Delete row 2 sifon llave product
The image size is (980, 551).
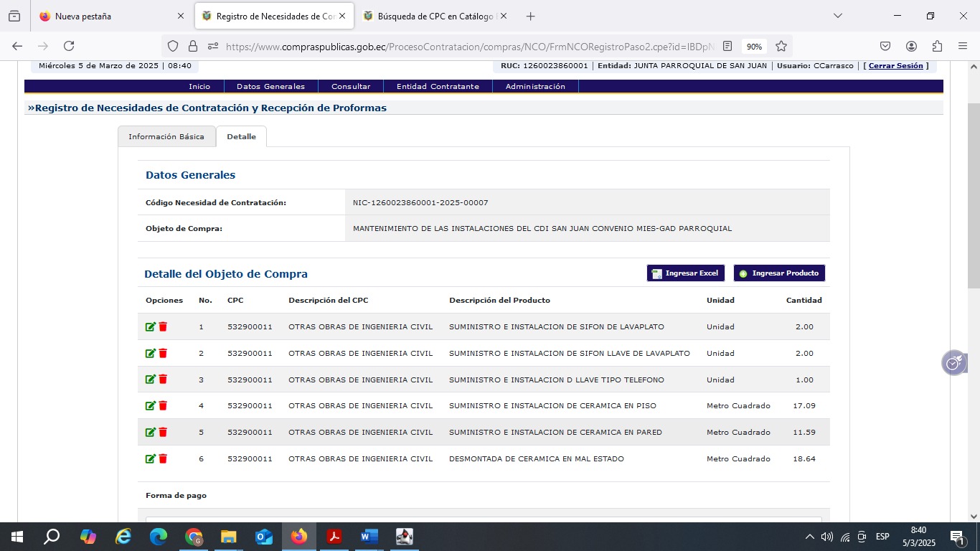(163, 354)
